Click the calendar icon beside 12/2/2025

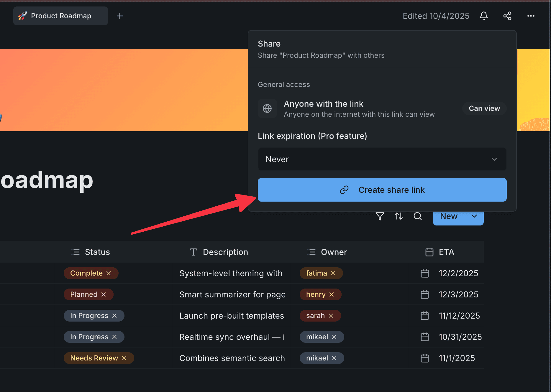coord(425,273)
